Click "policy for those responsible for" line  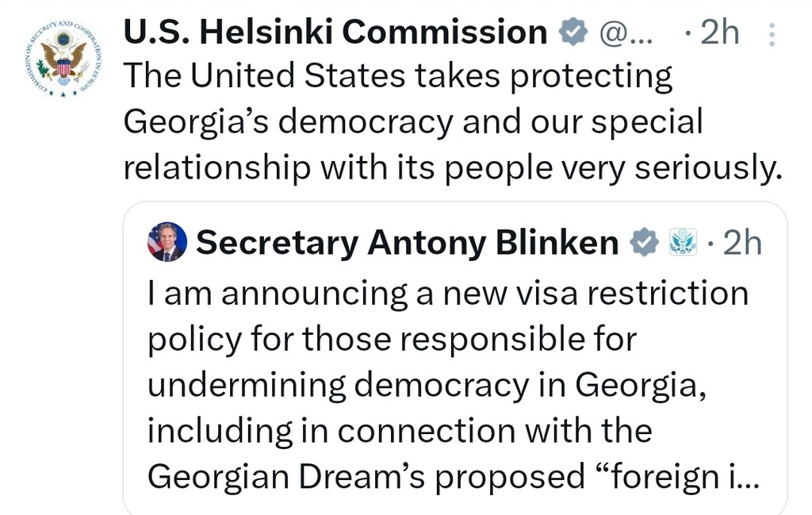(393, 339)
